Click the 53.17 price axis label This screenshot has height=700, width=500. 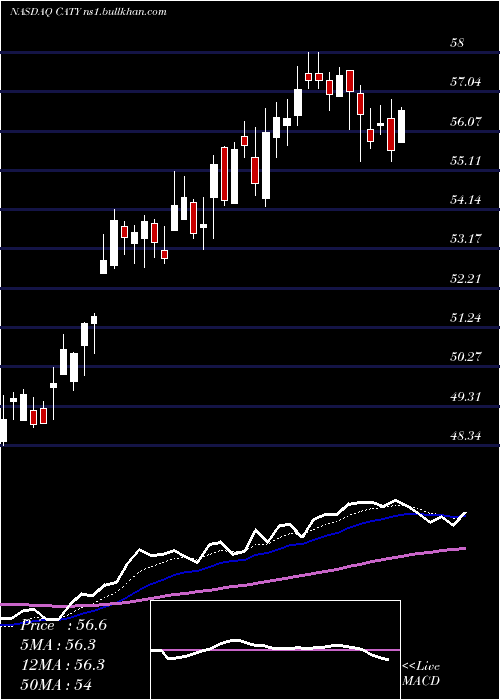pos(466,239)
